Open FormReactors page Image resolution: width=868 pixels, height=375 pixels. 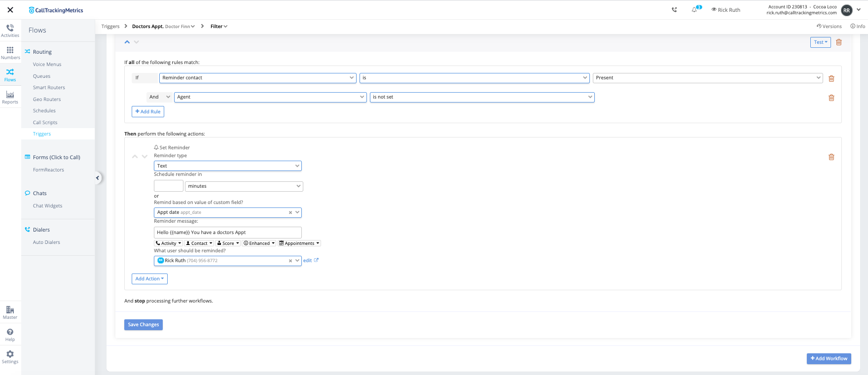(x=48, y=170)
